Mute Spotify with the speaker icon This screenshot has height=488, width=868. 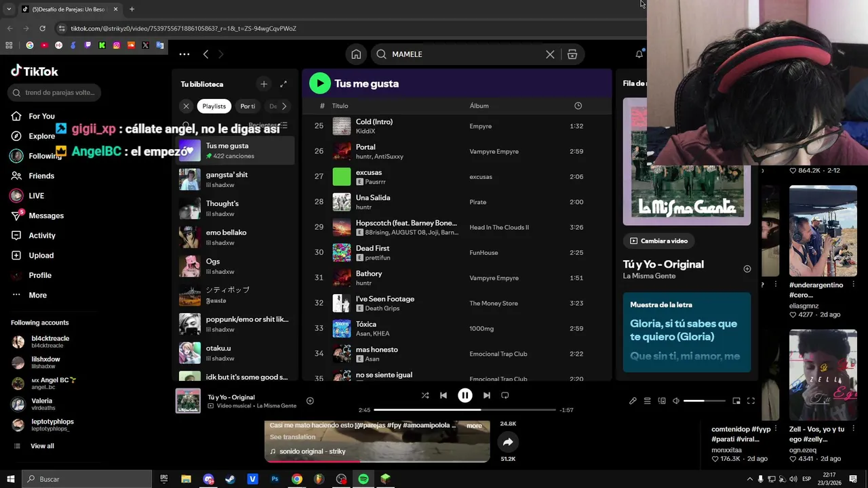675,401
